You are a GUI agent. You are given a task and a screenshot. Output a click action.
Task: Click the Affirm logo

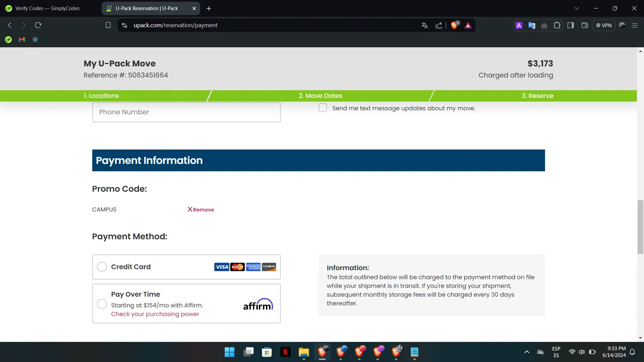click(258, 304)
